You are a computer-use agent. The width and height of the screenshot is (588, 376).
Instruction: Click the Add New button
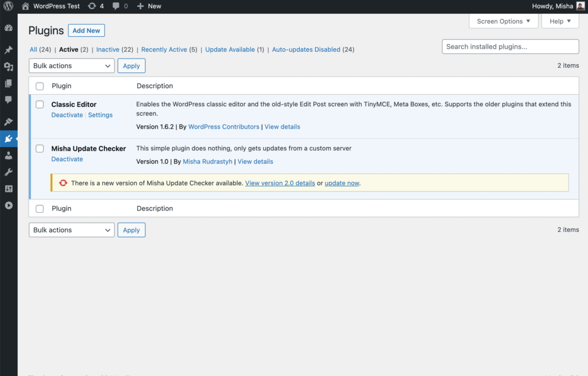[86, 30]
